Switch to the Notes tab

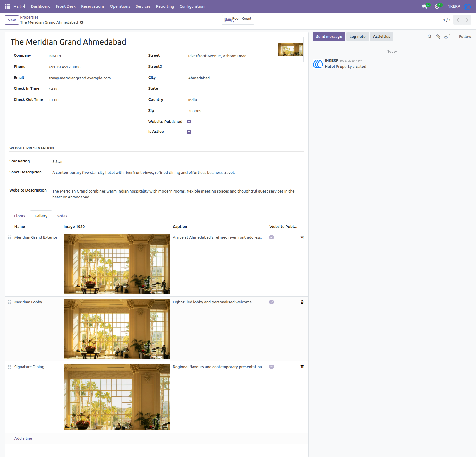click(x=62, y=216)
